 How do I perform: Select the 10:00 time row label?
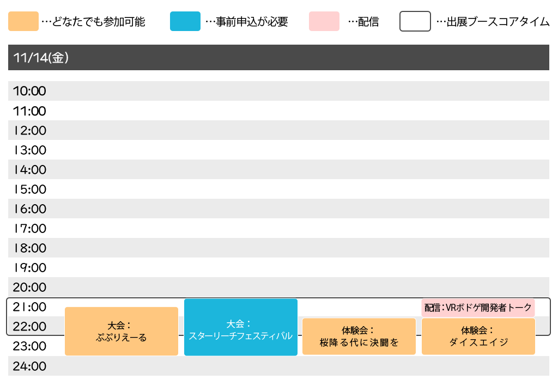29,91
